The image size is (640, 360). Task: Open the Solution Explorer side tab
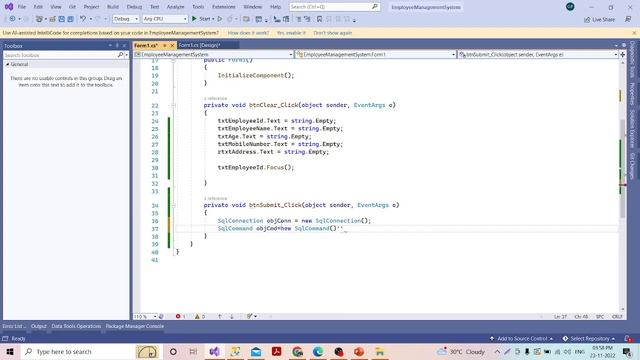tap(632, 129)
